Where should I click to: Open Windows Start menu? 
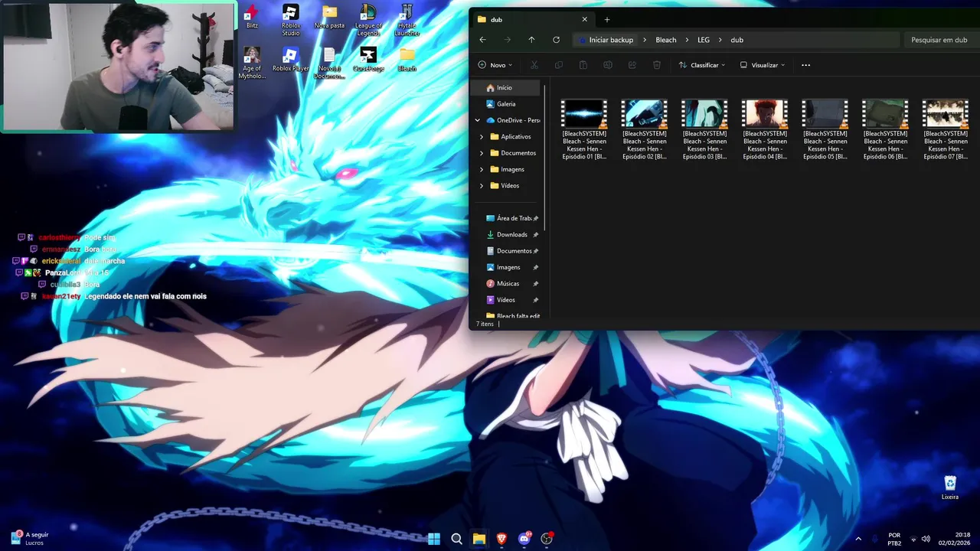click(434, 539)
